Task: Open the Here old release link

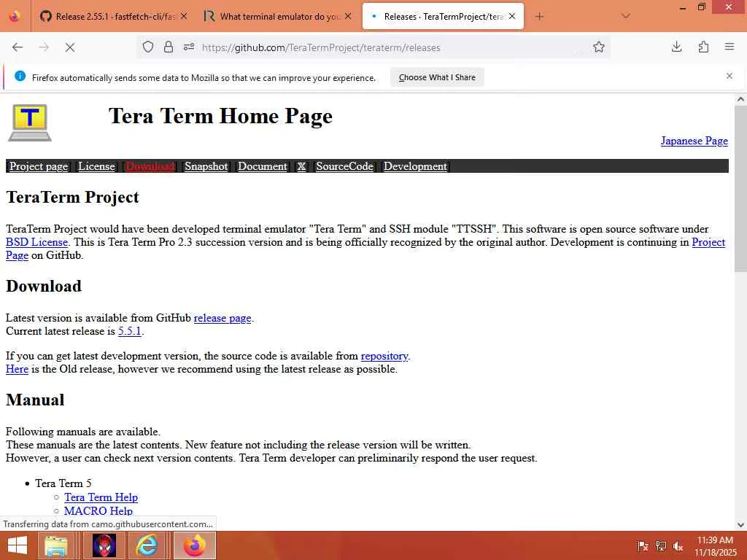Action: coord(18,369)
